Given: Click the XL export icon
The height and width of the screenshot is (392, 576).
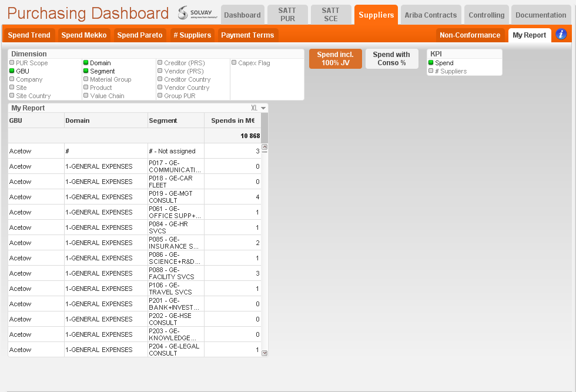Looking at the screenshot, I should pos(254,108).
